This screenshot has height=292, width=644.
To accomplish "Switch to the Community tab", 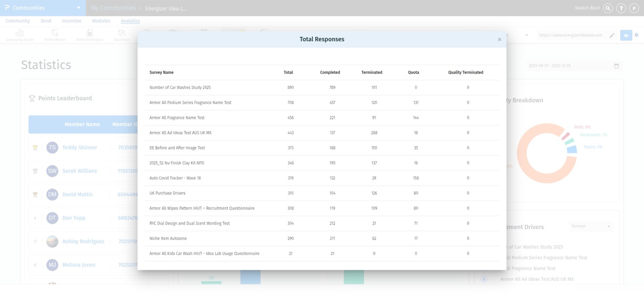I will click(18, 21).
